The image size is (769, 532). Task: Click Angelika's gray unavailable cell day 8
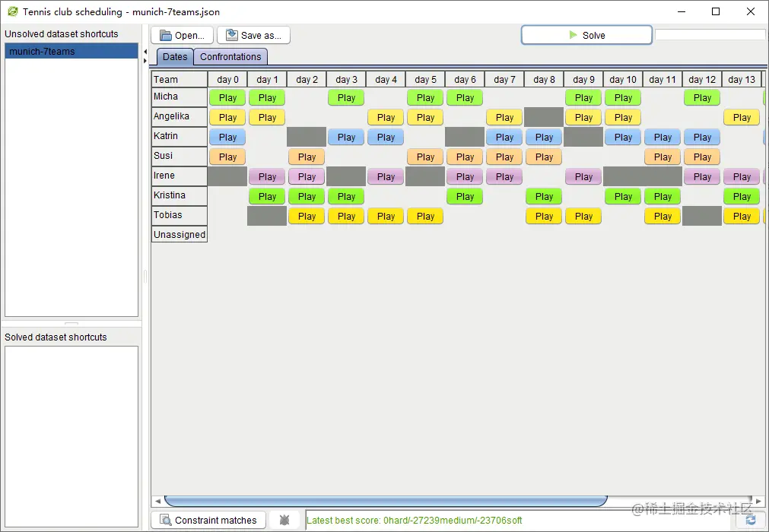(544, 118)
